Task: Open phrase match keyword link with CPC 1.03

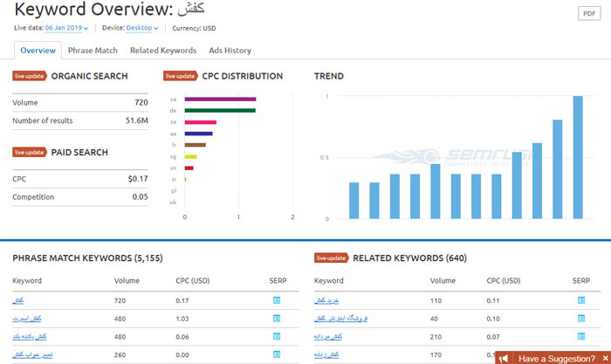Action: [27, 319]
